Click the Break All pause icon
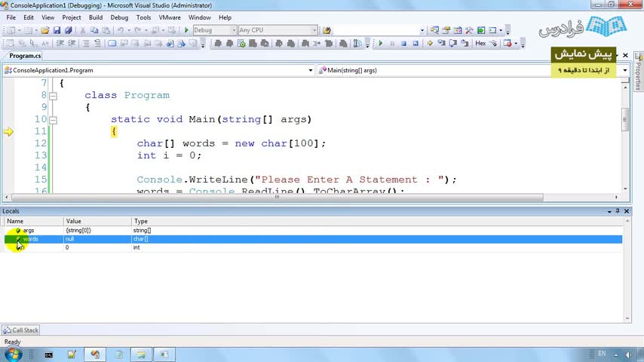The width and height of the screenshot is (644, 362). tap(392, 43)
